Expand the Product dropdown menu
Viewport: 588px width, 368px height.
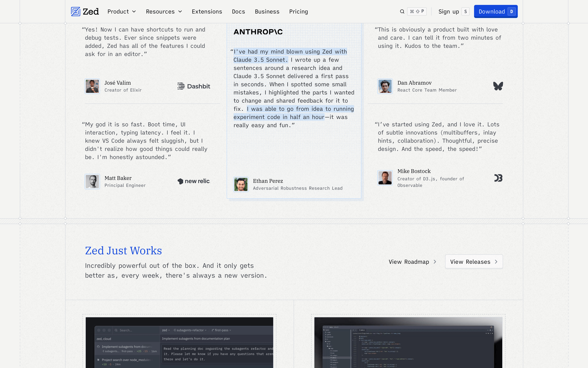121,11
